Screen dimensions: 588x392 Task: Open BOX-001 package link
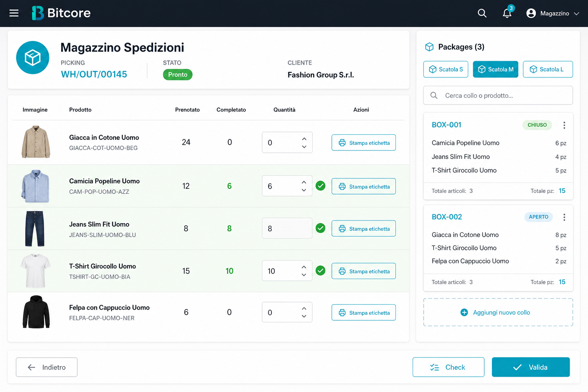tap(446, 125)
